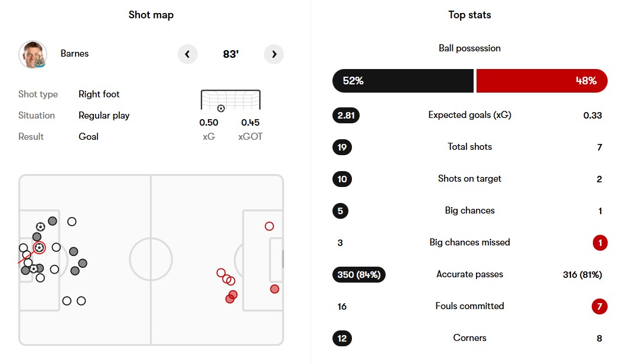This screenshot has width=623, height=364.
Task: Advance to the next shot arrow
Action: click(274, 54)
